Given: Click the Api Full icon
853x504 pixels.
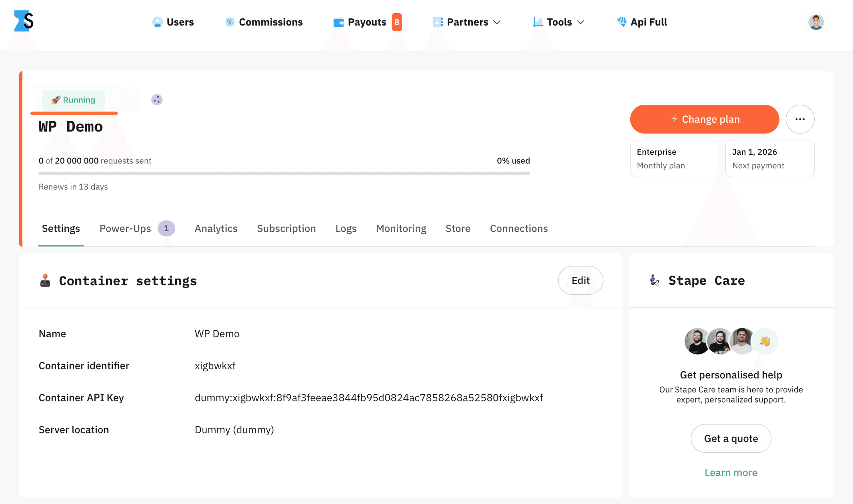Looking at the screenshot, I should (x=621, y=22).
